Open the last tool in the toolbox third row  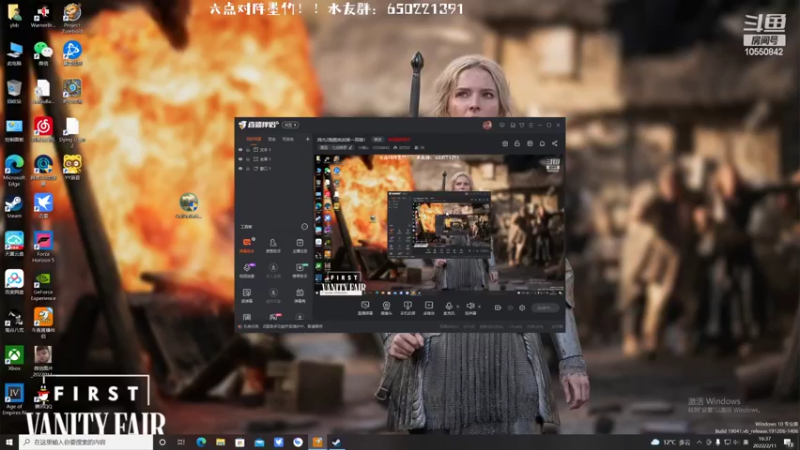299,295
